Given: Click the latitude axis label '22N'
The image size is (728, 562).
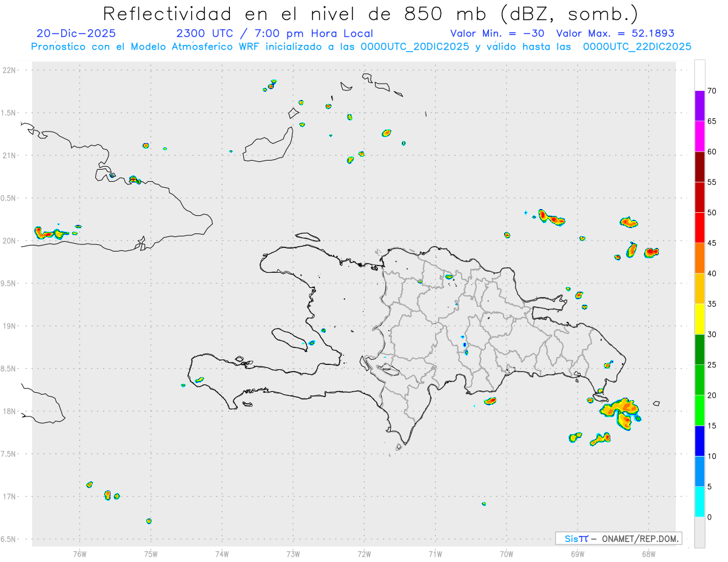Looking at the screenshot, I should [10, 70].
